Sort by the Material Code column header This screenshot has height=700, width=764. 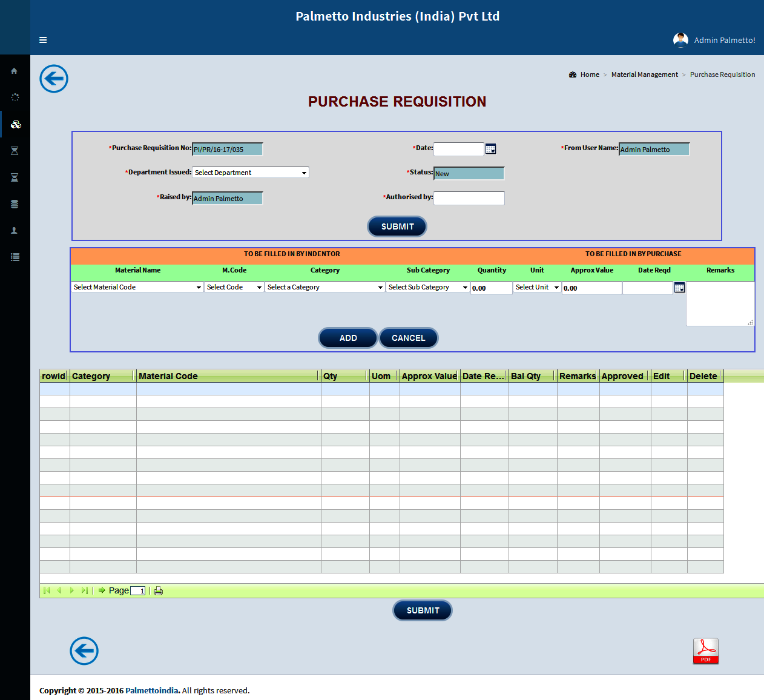point(229,376)
